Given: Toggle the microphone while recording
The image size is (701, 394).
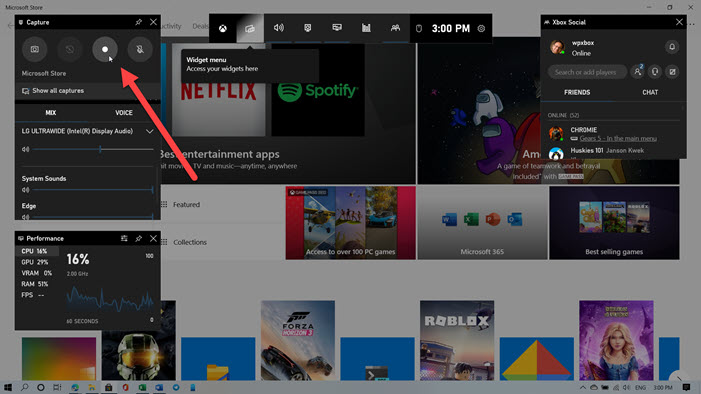Looking at the screenshot, I should [x=140, y=49].
